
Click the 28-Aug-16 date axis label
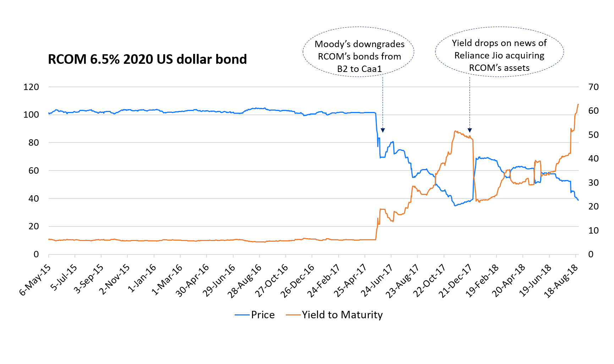tap(245, 281)
